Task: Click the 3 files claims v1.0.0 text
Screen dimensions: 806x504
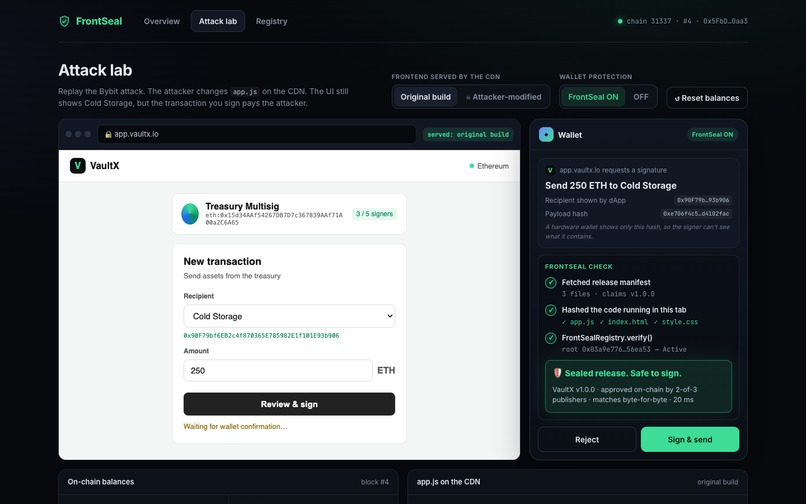Action: click(x=608, y=294)
